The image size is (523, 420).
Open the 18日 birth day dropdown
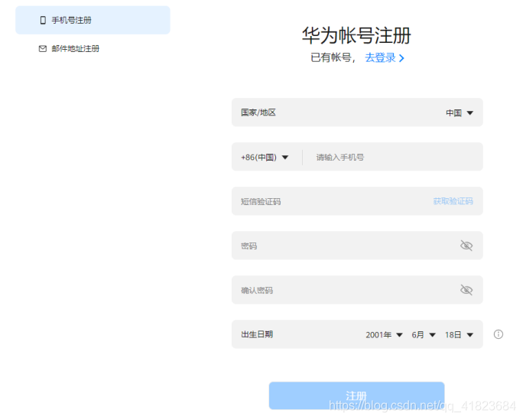[460, 334]
